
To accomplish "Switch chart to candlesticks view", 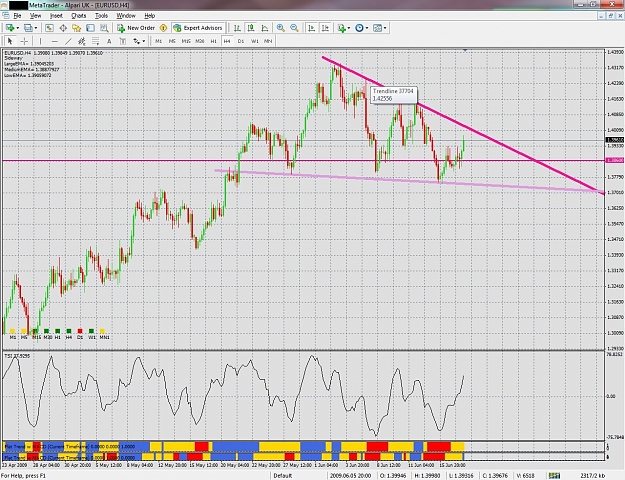I will pyautogui.click(x=251, y=28).
